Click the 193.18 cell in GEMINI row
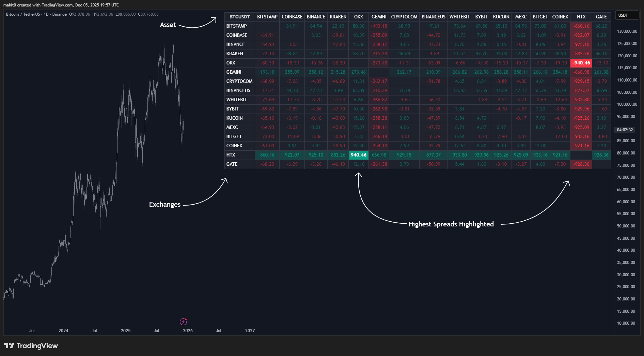The width and height of the screenshot is (644, 356). (x=267, y=72)
